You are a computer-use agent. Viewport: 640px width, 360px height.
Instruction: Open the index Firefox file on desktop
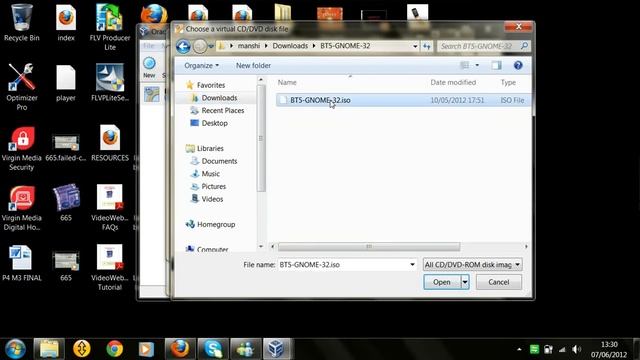pos(66,23)
